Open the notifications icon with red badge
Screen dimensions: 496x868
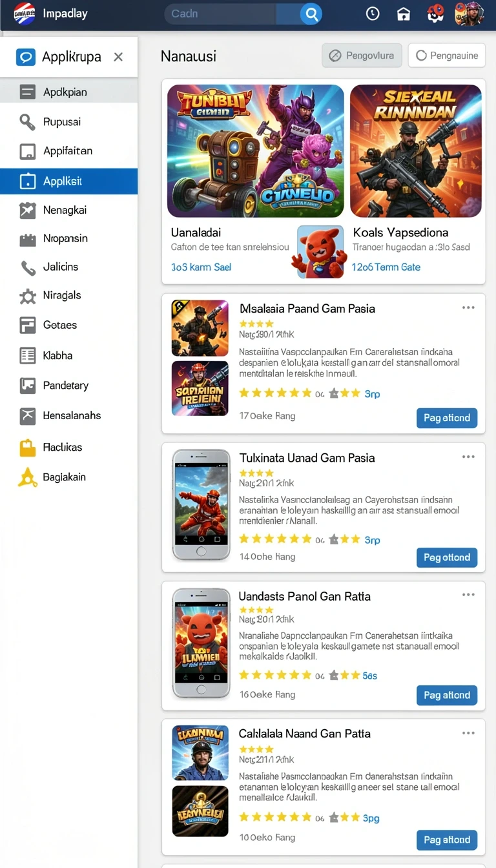coord(437,14)
